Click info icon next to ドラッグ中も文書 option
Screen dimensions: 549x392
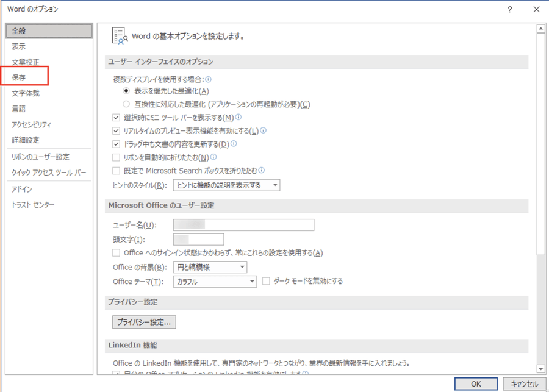(x=234, y=143)
